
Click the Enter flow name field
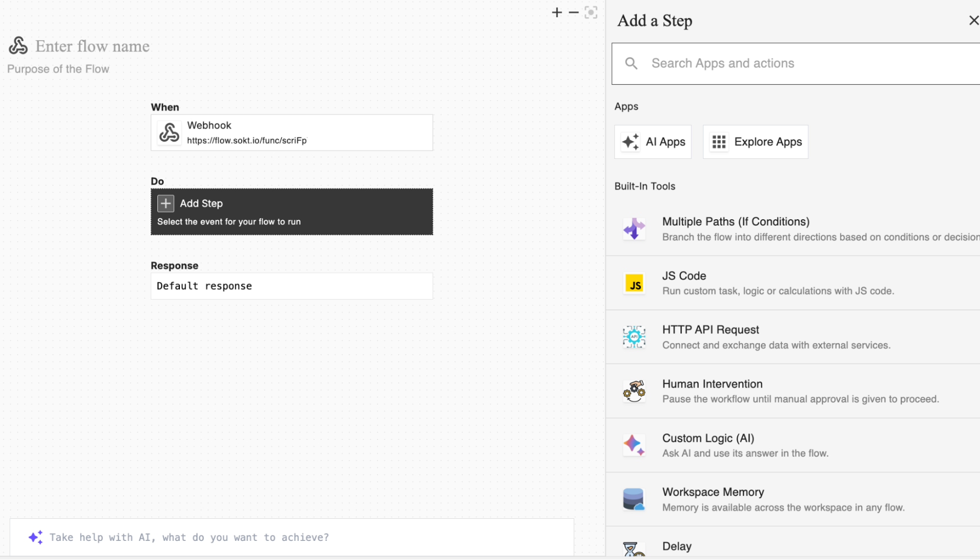(x=92, y=46)
